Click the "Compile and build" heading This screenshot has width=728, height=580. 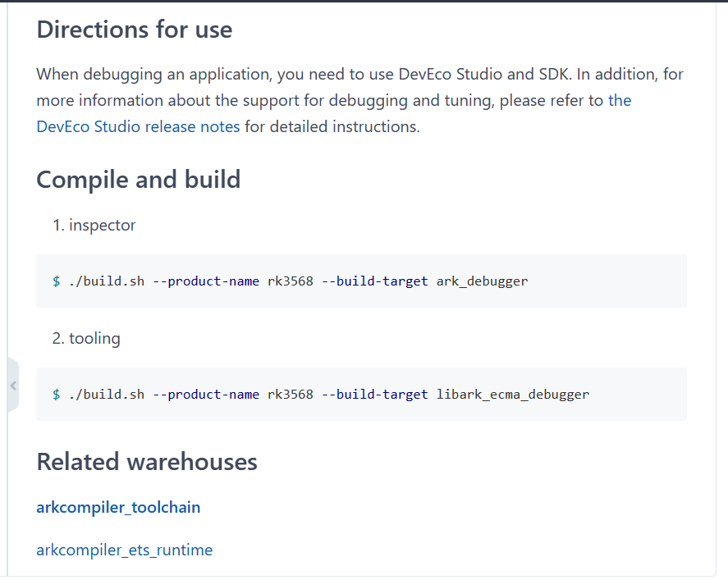pyautogui.click(x=139, y=180)
